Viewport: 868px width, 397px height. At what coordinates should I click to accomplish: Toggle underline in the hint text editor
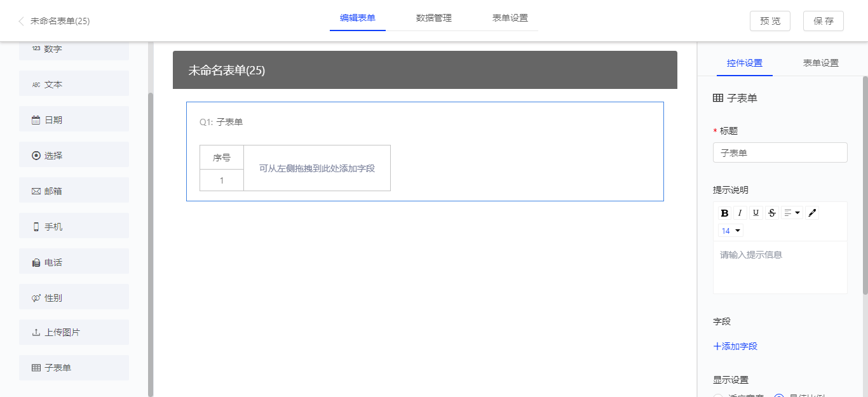(x=756, y=213)
